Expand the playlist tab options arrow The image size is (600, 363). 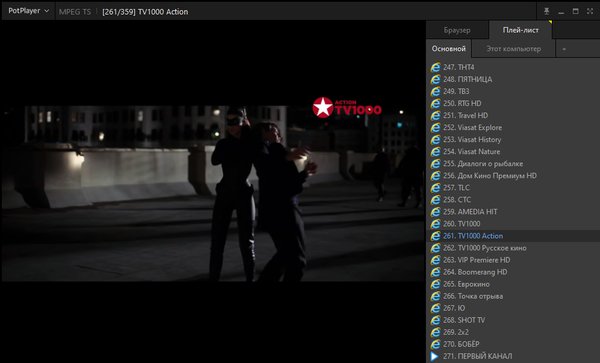(564, 49)
